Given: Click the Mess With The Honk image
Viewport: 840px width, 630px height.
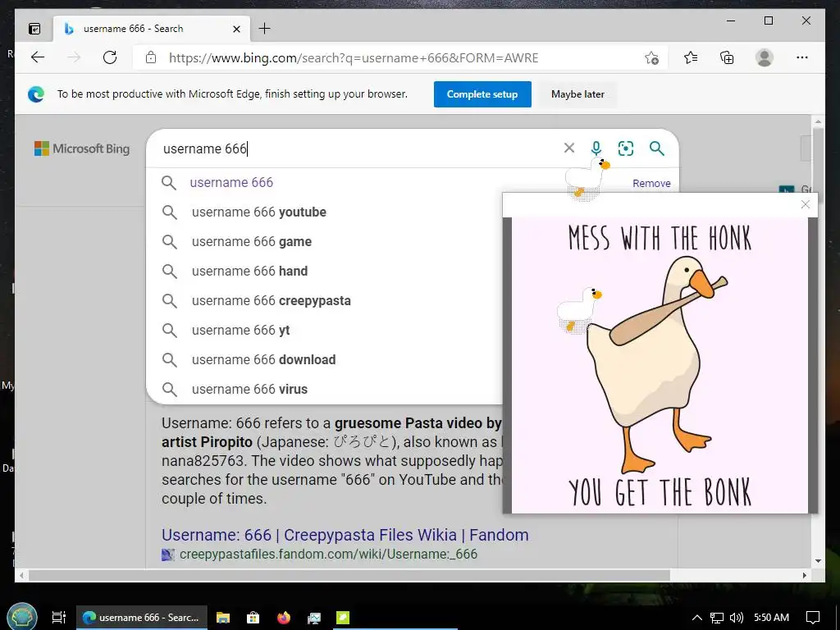Looking at the screenshot, I should click(x=660, y=365).
